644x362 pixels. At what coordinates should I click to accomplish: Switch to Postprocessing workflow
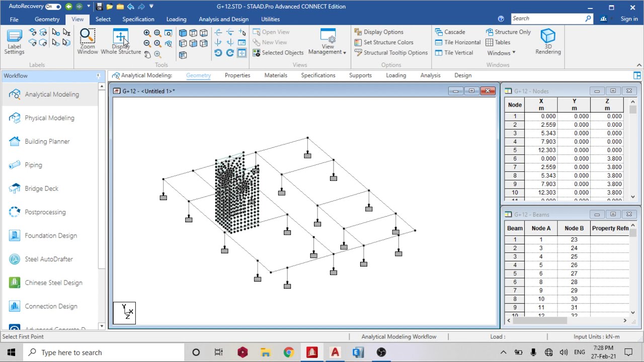click(x=50, y=212)
